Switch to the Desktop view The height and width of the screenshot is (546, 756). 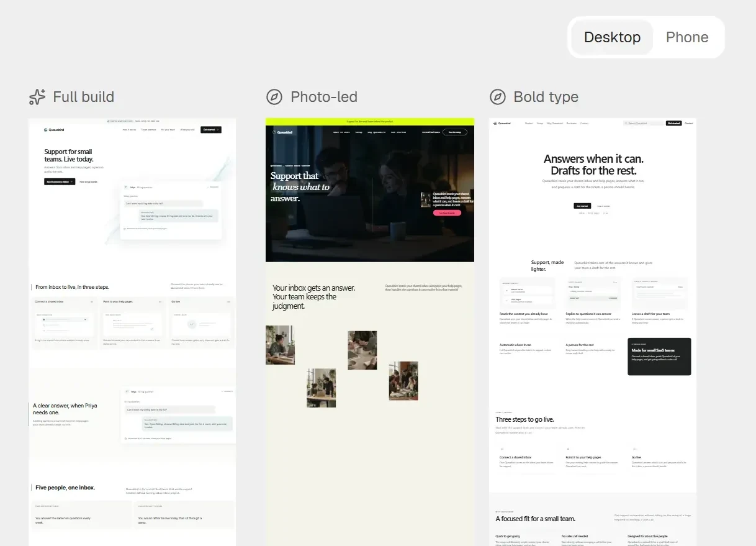pyautogui.click(x=611, y=37)
